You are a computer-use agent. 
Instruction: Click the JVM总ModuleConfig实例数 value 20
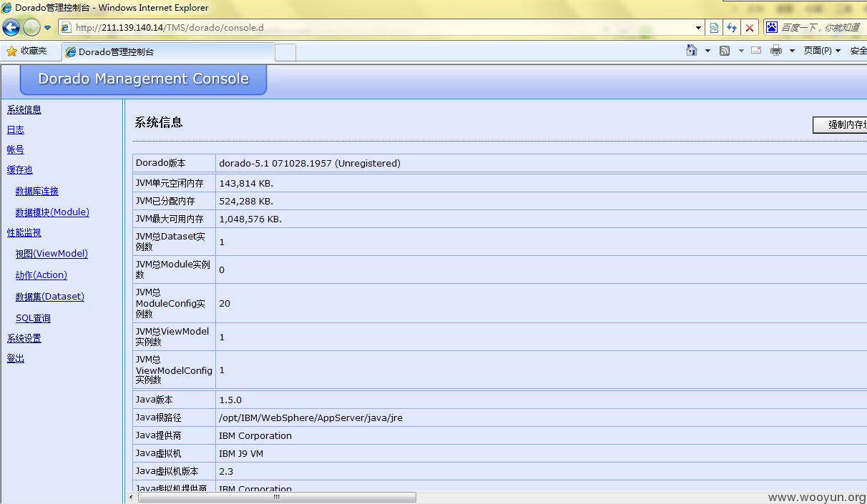click(225, 303)
